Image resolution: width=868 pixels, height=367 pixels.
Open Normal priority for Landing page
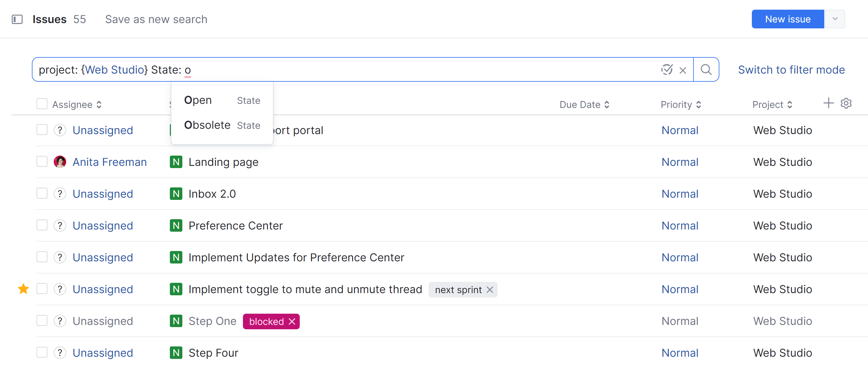(680, 162)
